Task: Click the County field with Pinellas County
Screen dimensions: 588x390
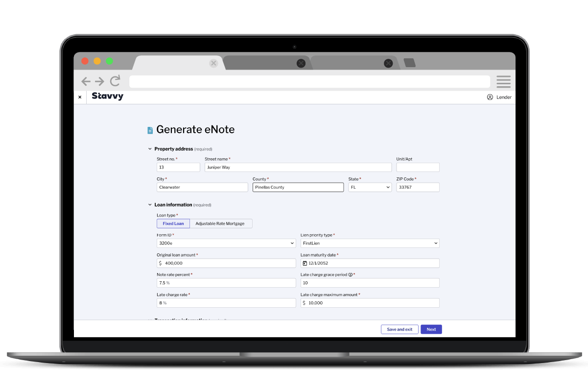Action: click(x=298, y=187)
